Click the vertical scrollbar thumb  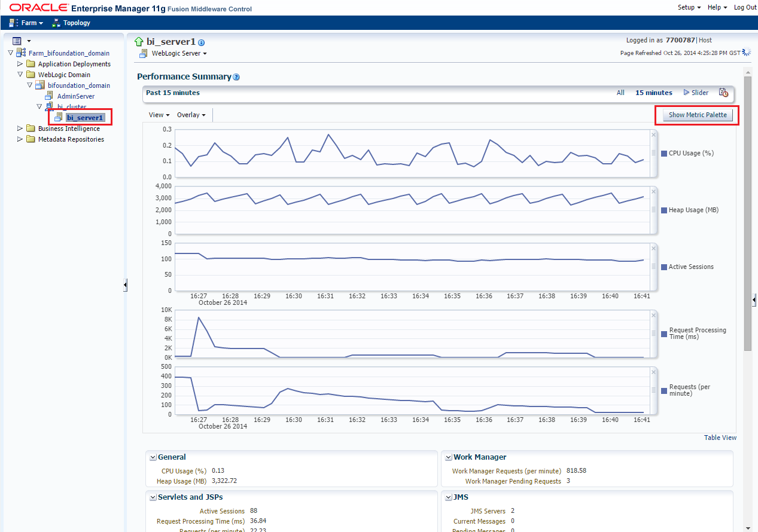747,212
